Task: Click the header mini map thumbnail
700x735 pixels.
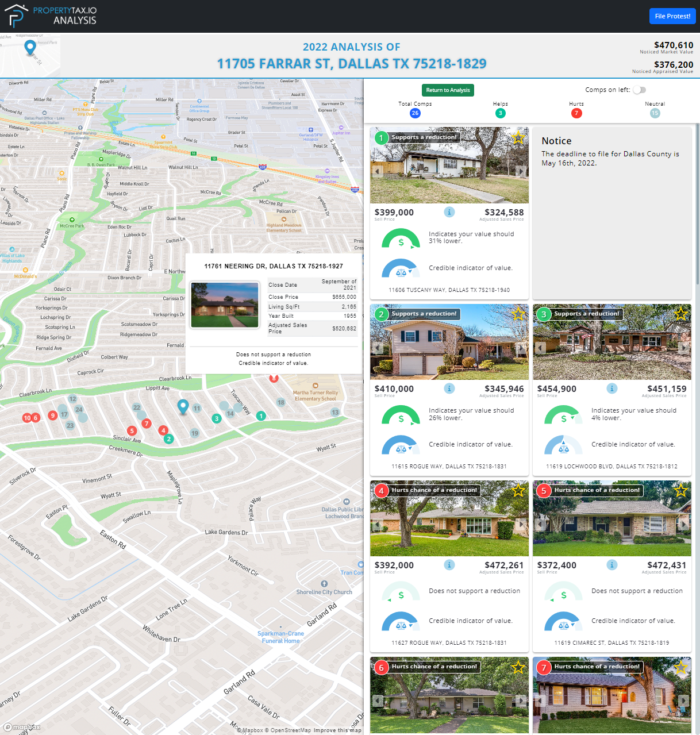Action: click(x=30, y=55)
